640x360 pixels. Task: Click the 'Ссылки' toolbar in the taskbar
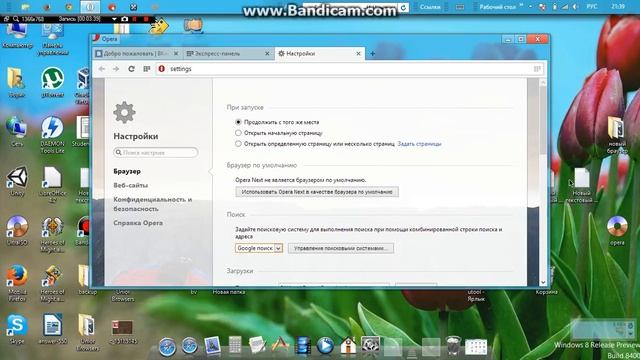tap(430, 7)
